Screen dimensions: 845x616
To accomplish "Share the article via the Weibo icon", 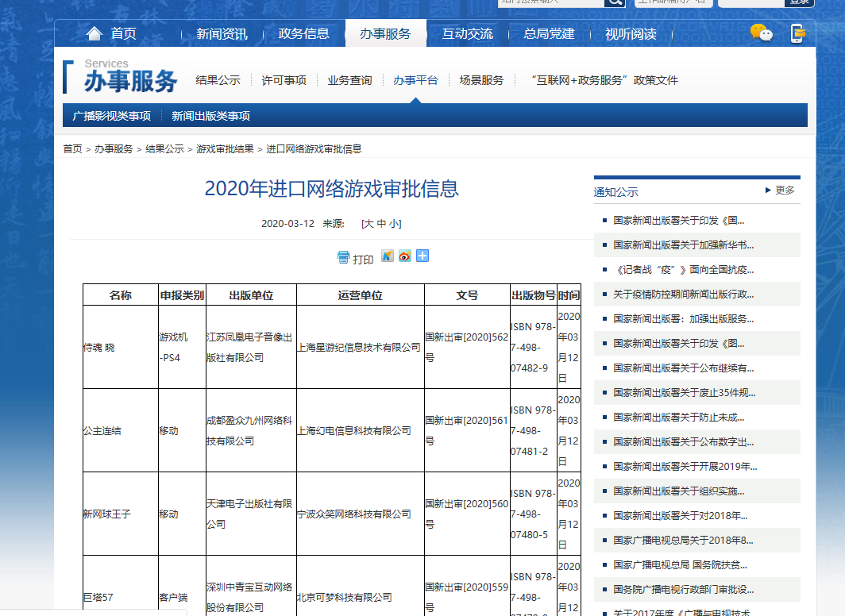I will point(404,256).
